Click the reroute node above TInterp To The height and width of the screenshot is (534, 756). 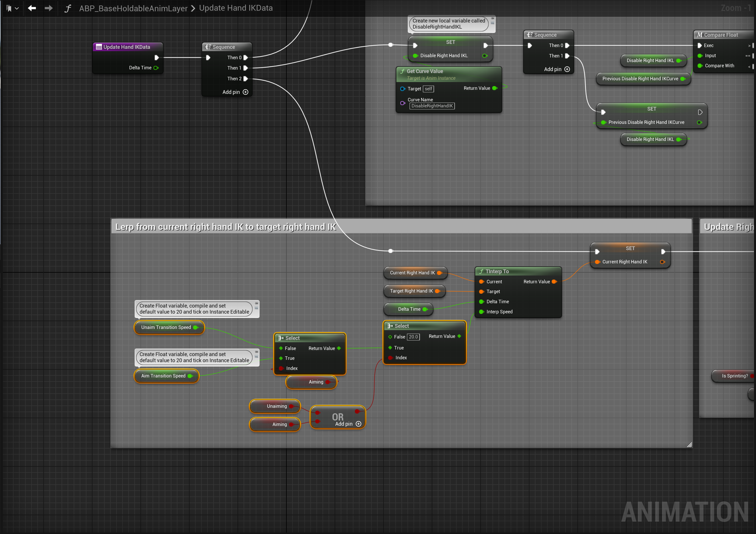click(x=390, y=251)
